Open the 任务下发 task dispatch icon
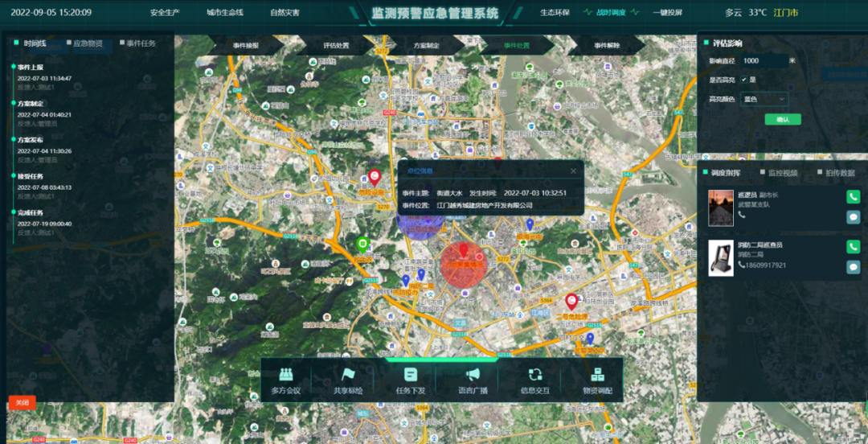The image size is (868, 444). pyautogui.click(x=411, y=375)
